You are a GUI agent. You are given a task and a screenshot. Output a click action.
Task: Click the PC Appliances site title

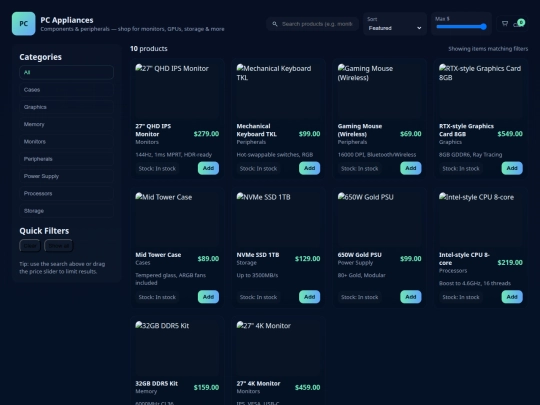coord(67,20)
